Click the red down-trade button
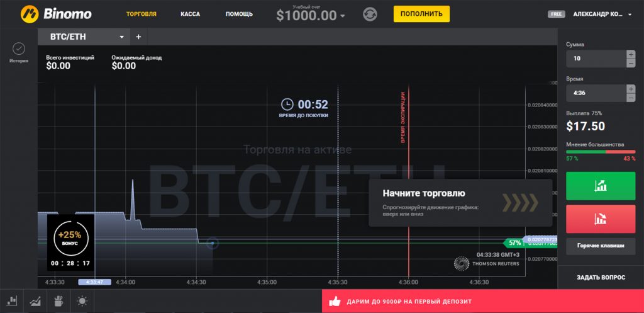The image size is (644, 313). click(x=601, y=219)
